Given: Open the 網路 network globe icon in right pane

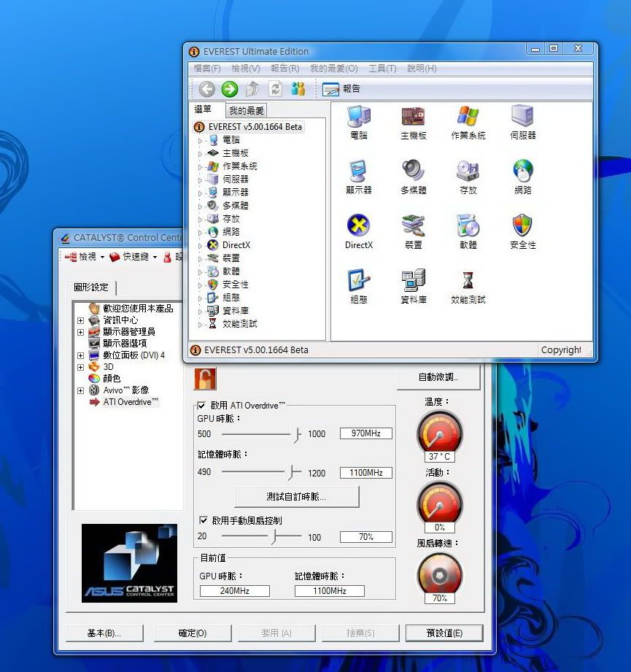Looking at the screenshot, I should click(522, 177).
